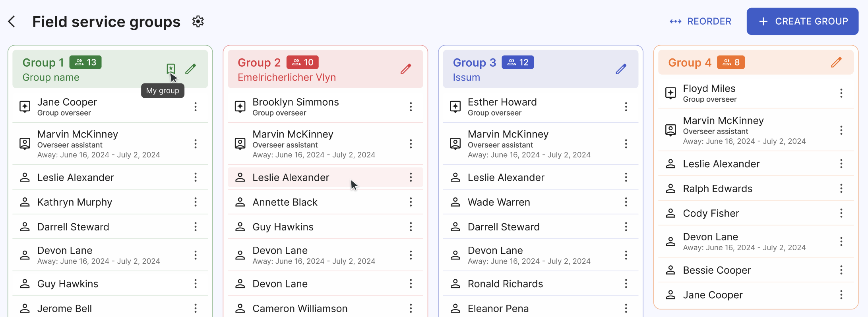Click the REORDER button
868x317 pixels.
(700, 21)
